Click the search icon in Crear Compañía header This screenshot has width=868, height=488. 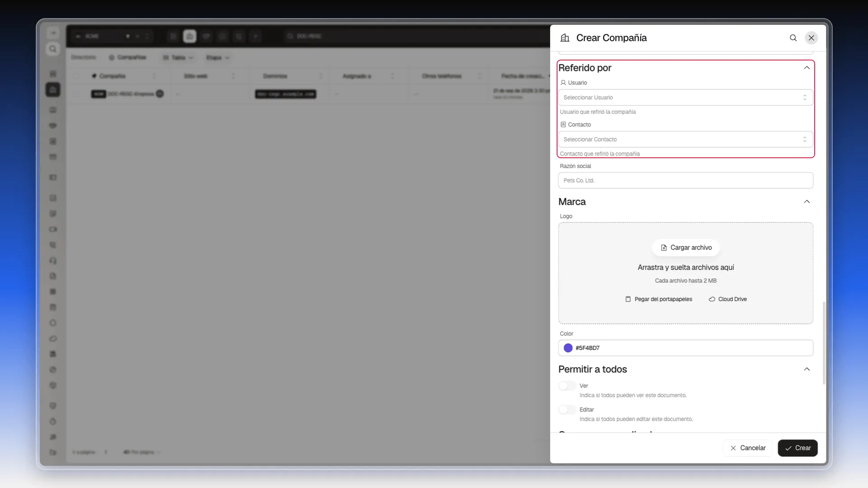[793, 38]
